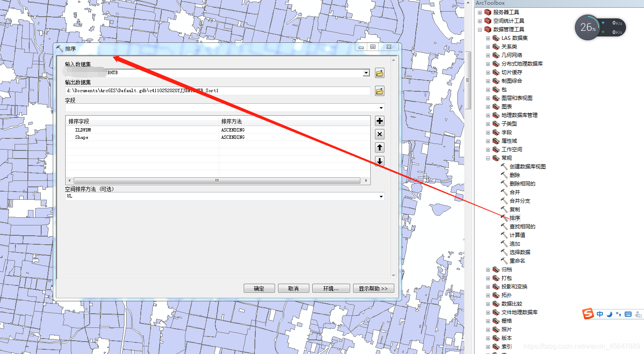Remove sort field with X button

tap(380, 134)
